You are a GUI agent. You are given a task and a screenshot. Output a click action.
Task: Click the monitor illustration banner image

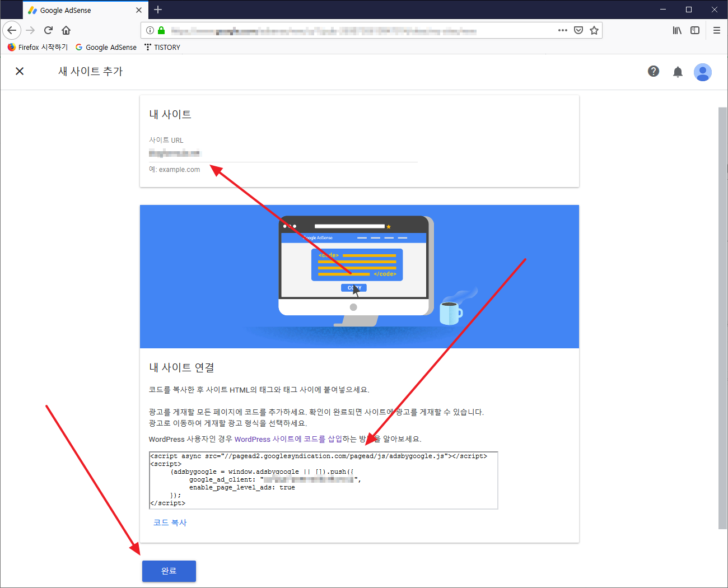(360, 277)
